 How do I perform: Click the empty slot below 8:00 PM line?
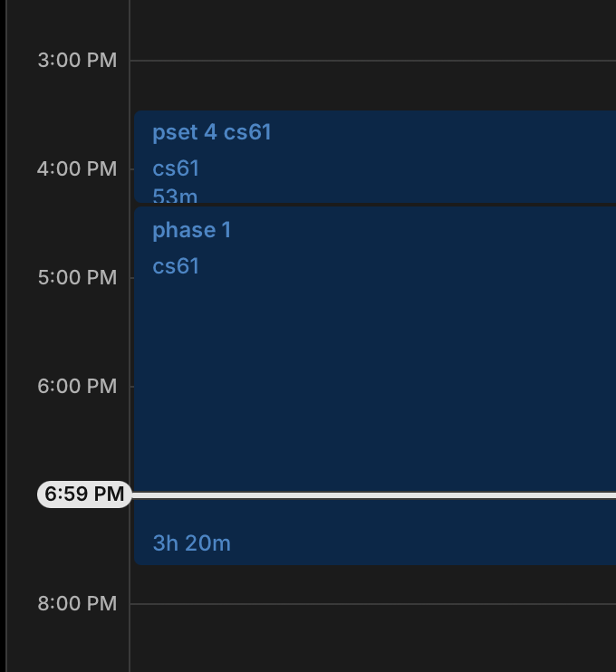[373, 638]
